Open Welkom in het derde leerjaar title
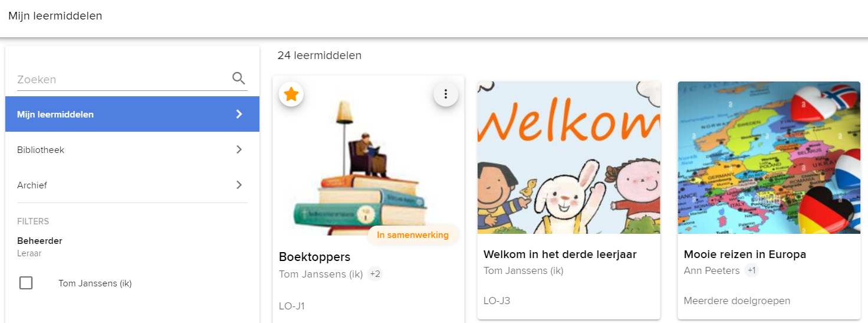Image resolution: width=868 pixels, height=323 pixels. 560,255
